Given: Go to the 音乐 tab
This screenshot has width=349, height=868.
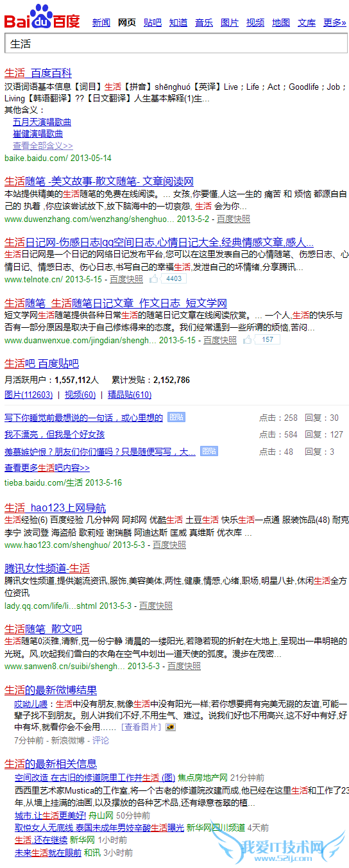Looking at the screenshot, I should (x=204, y=22).
